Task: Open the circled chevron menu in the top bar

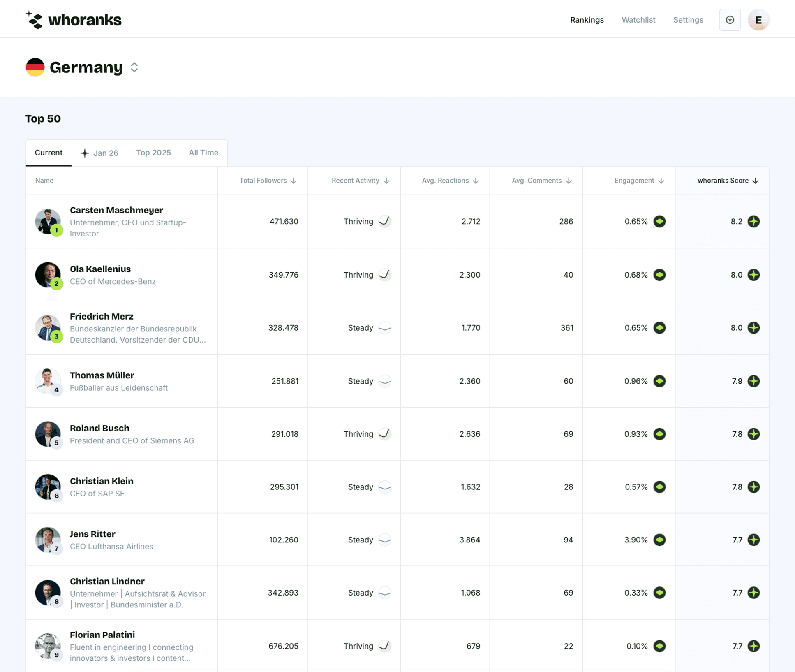Action: tap(730, 19)
